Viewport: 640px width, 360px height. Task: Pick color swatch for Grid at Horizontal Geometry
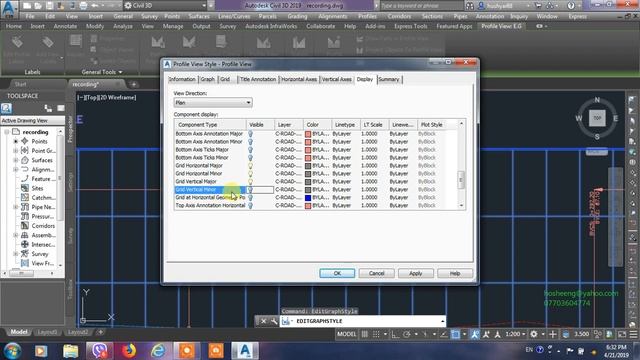coord(308,198)
